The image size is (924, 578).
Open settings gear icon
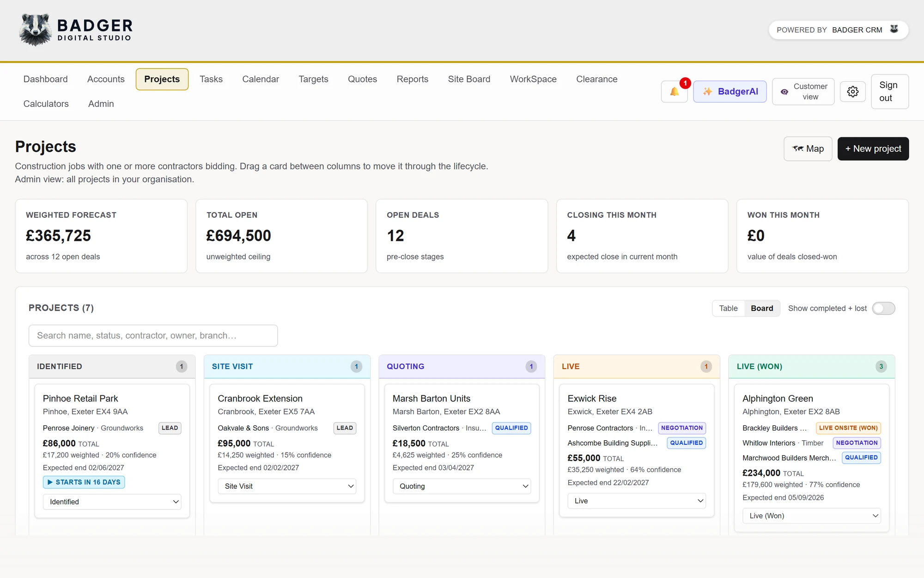pyautogui.click(x=852, y=92)
